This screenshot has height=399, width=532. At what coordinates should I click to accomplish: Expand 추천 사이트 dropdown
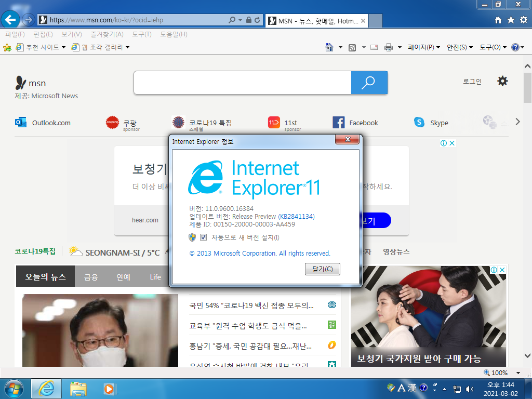click(x=63, y=47)
